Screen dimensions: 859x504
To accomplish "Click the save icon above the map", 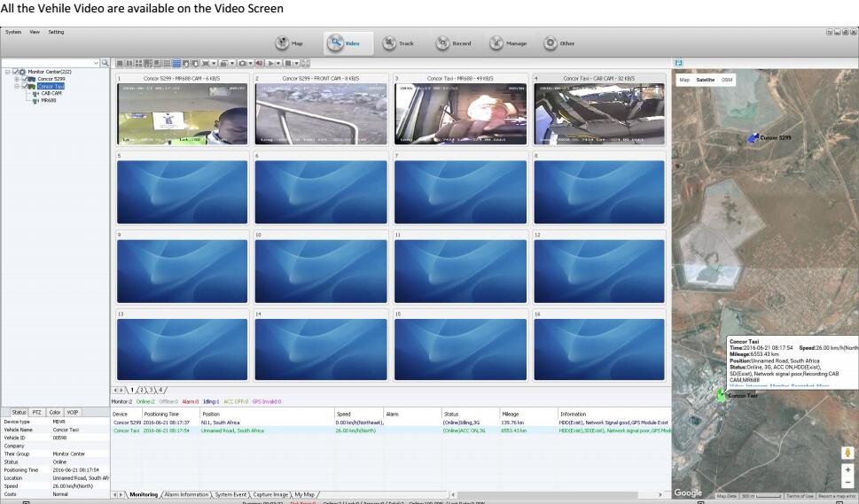I will point(679,63).
